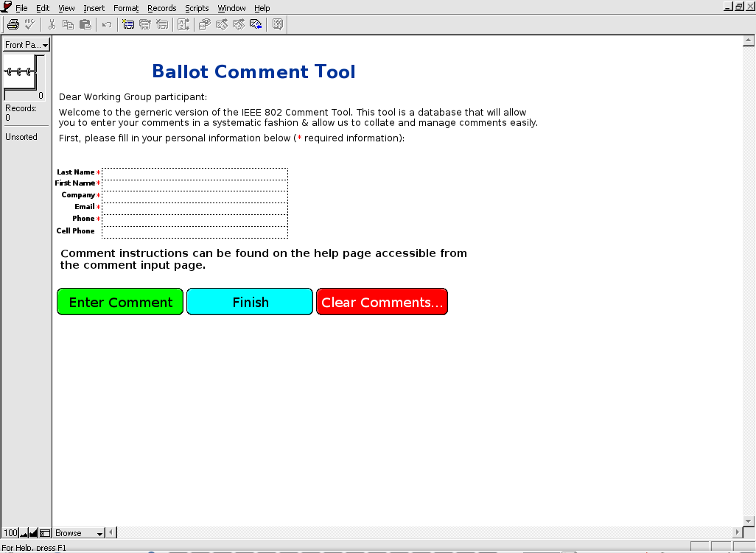Open the Browse mode popup menu
This screenshot has width=756, height=553.
79,533
